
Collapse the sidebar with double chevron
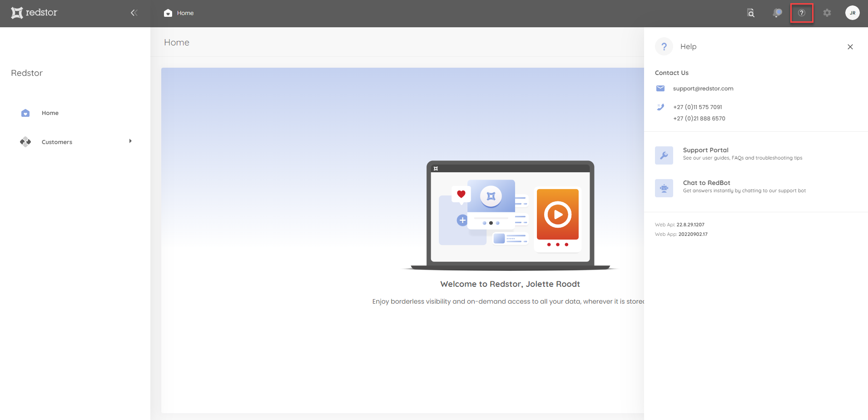coord(134,13)
